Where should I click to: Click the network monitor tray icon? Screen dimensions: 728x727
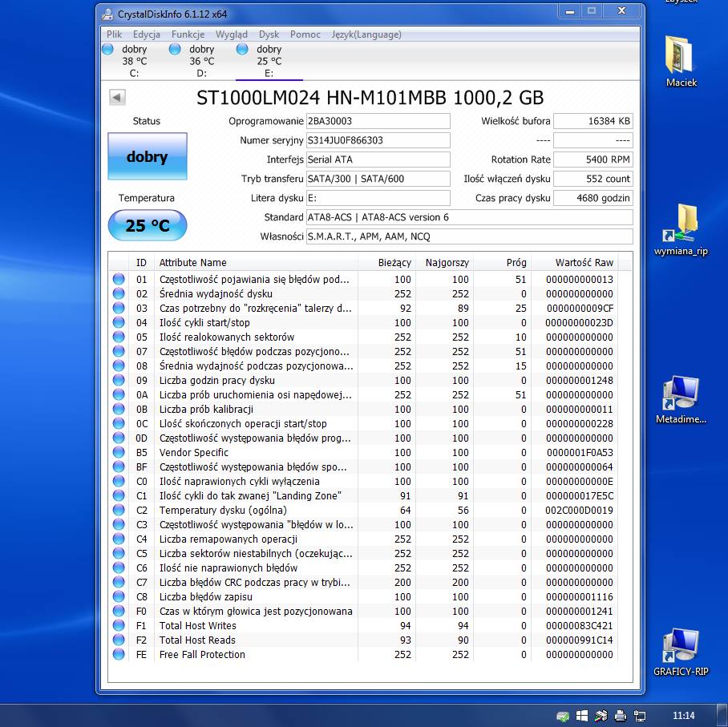pos(640,716)
